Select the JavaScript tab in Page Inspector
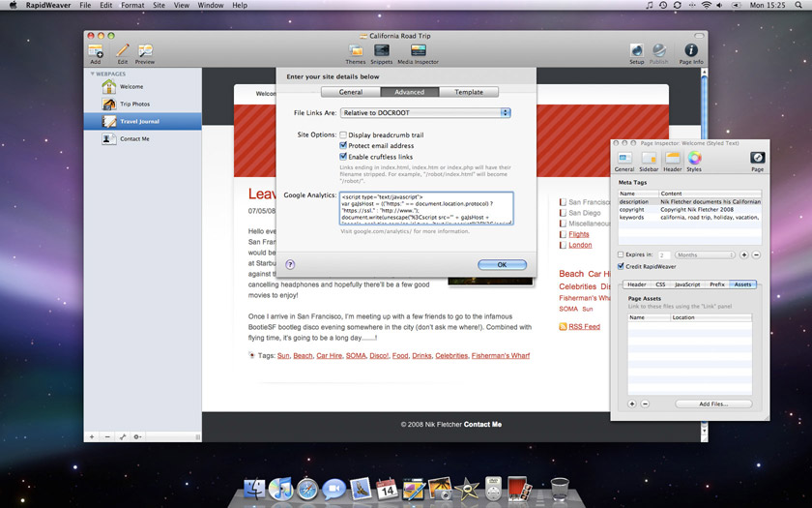The image size is (812, 508). point(687,284)
